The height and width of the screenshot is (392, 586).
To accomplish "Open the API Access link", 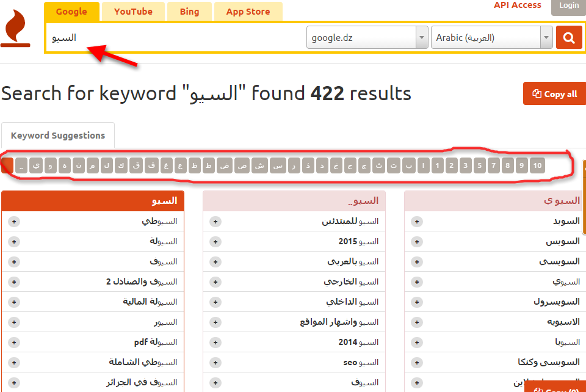I will point(517,5).
